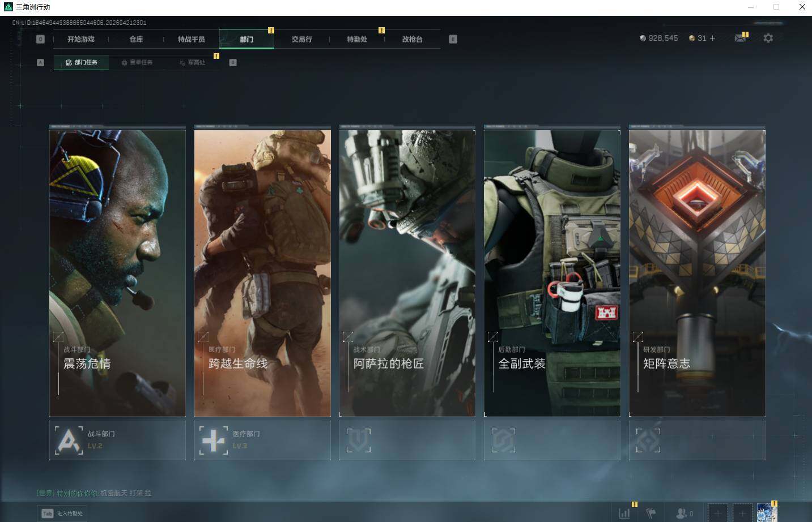Click the LV.3 level under 医疗部门
The width and height of the screenshot is (812, 522).
tap(240, 446)
